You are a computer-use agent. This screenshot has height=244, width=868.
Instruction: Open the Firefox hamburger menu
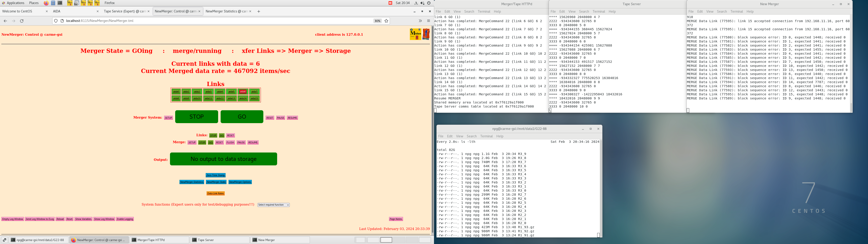[x=429, y=21]
